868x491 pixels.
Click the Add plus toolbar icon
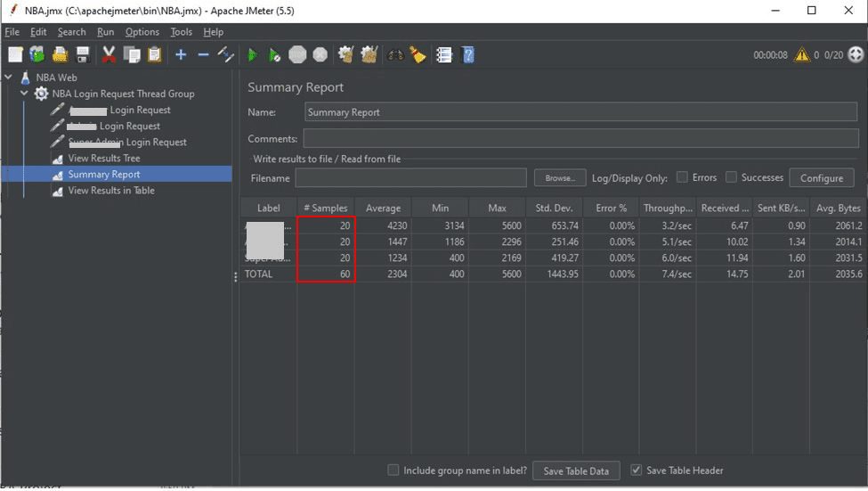coord(181,55)
